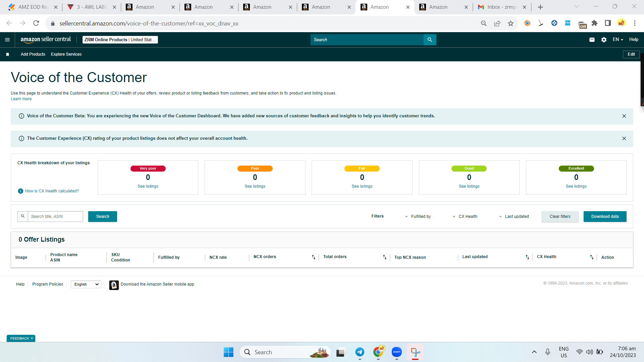The height and width of the screenshot is (362, 644).
Task: Open Telegram from the taskbar
Action: pos(360,352)
